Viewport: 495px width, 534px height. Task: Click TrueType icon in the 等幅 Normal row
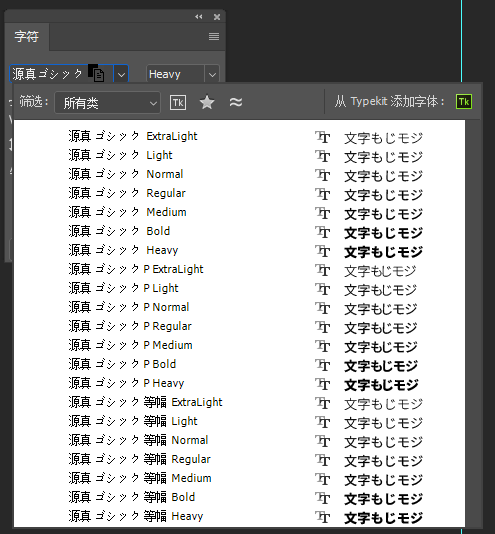click(x=323, y=441)
